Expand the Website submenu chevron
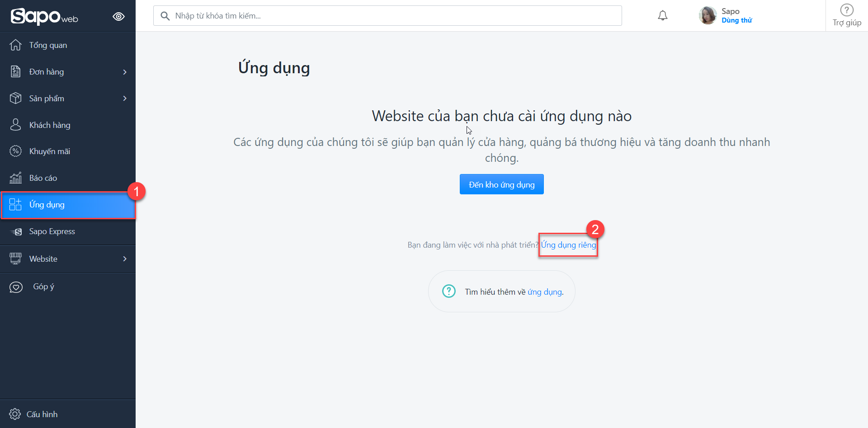 point(125,259)
